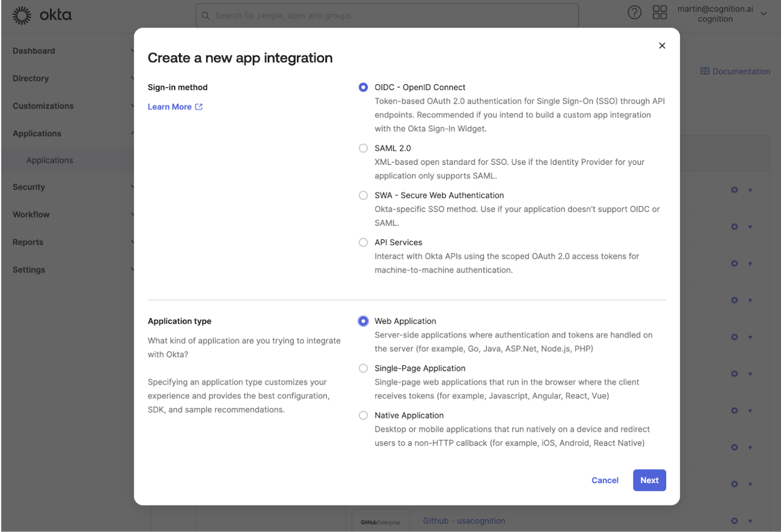Click the search for people, apps and groups field
Screen dimensions: 781x532
(x=387, y=15)
